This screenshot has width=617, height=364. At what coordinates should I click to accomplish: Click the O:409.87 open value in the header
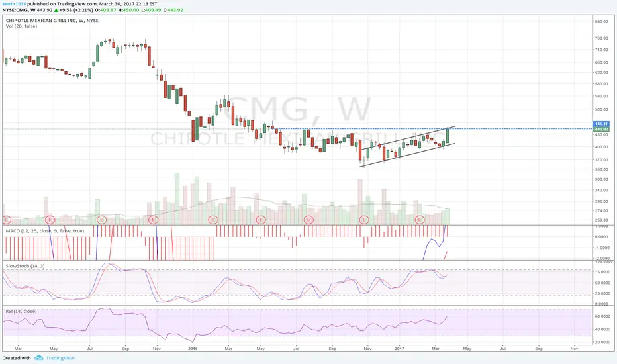(x=106, y=10)
